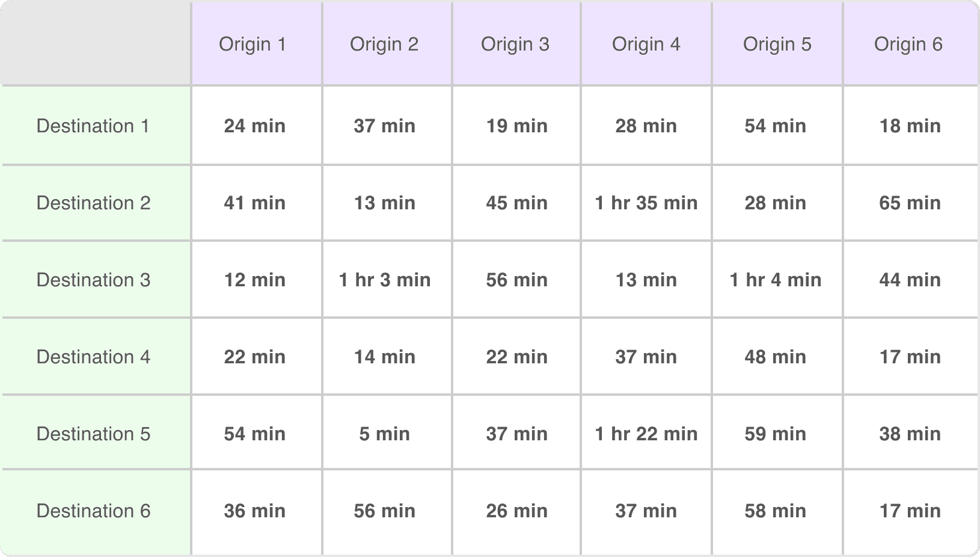Select the Destination 6 row label

coord(93,511)
